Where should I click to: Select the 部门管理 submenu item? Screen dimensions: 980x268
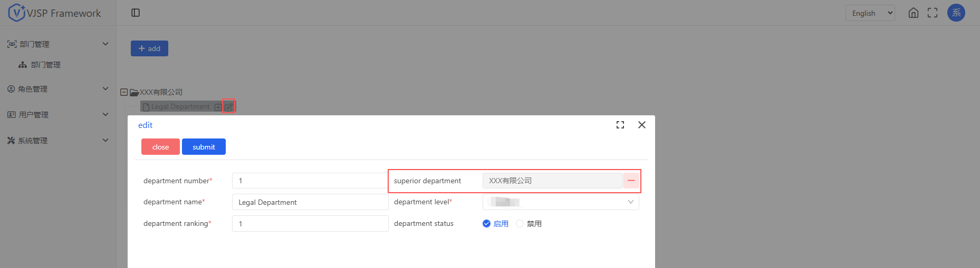coord(46,65)
